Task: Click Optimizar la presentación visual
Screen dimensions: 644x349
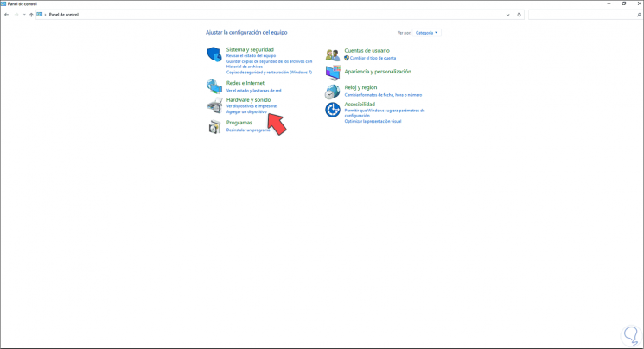Action: 373,121
